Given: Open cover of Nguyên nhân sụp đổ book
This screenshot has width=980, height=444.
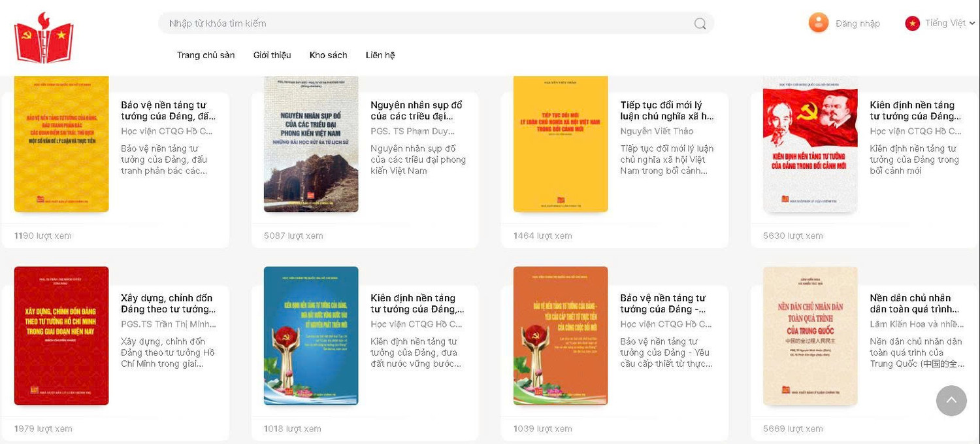Looking at the screenshot, I should [311, 144].
